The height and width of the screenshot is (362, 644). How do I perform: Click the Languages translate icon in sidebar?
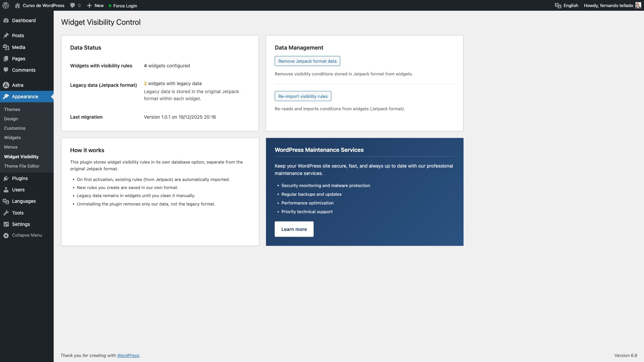[x=6, y=201]
